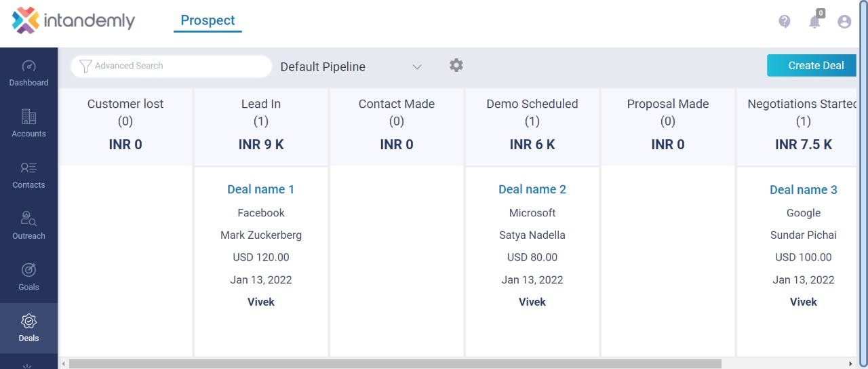Click the help question mark icon
This screenshot has height=369, width=868.
tap(785, 22)
